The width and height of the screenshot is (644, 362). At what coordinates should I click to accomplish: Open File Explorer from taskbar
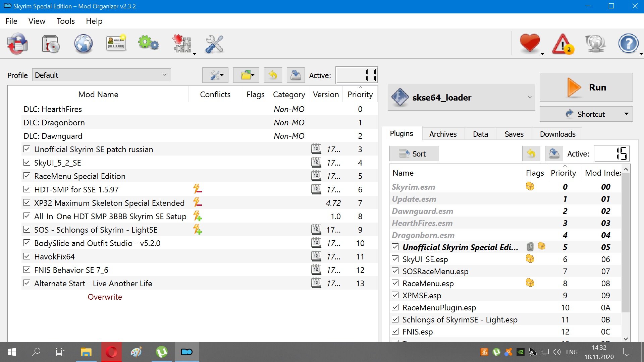[x=86, y=352]
